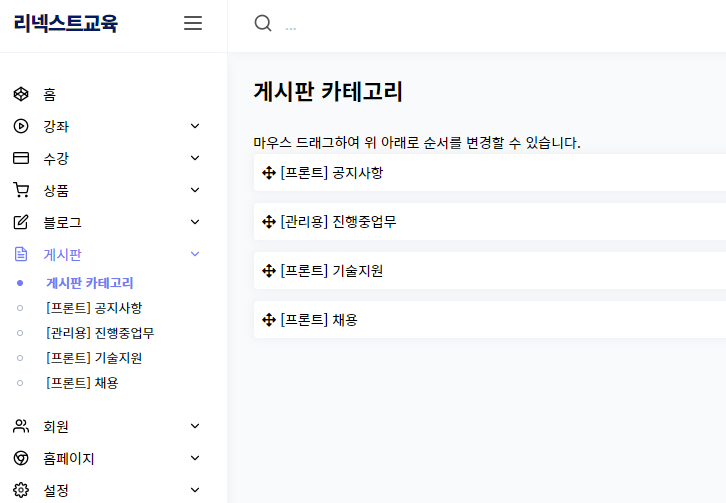This screenshot has width=726, height=503.
Task: Click the drag-order instruction text
Action: pyautogui.click(x=417, y=142)
